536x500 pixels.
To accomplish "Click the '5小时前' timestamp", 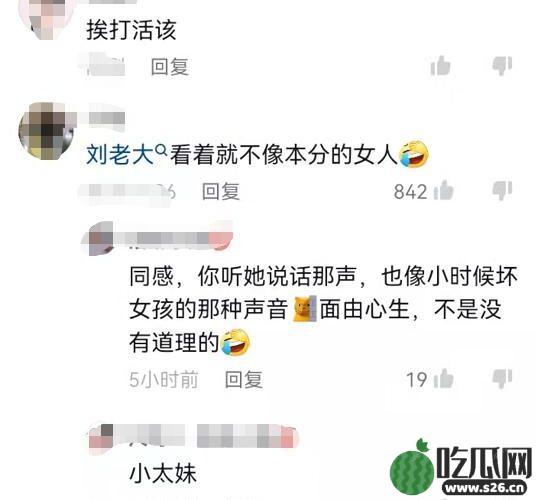I will tap(164, 379).
